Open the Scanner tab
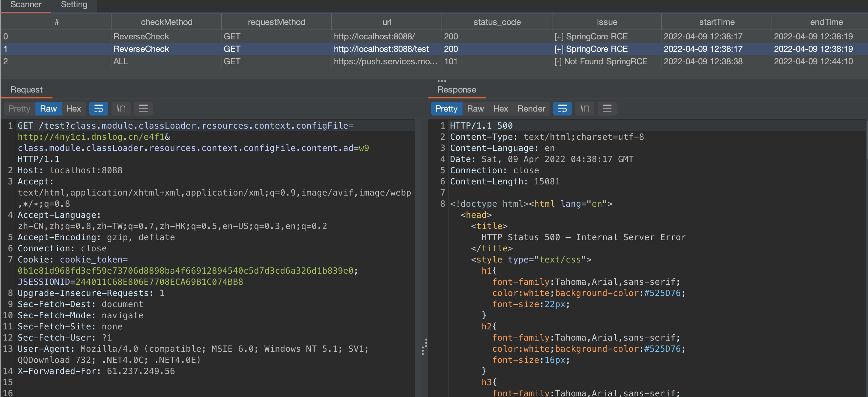 26,5
